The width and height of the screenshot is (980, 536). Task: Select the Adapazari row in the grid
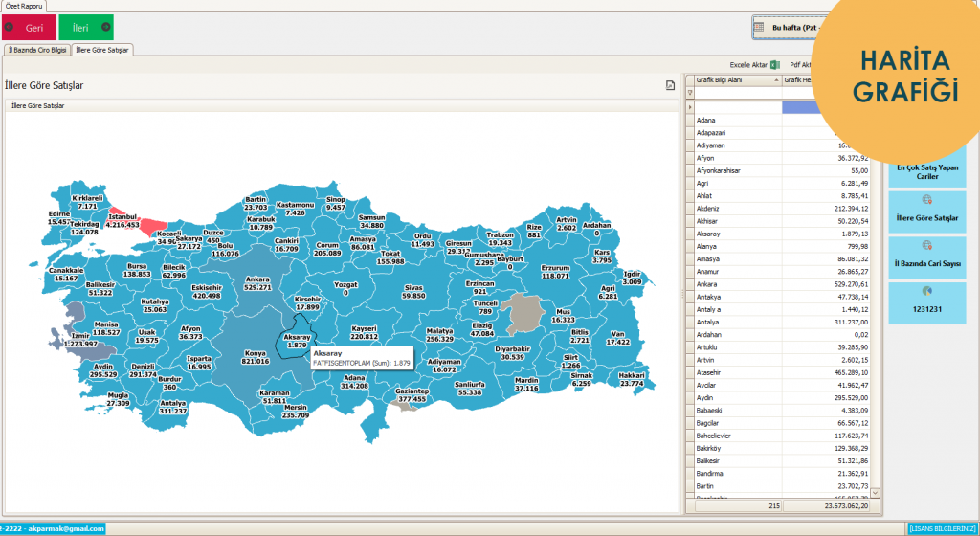(784, 132)
